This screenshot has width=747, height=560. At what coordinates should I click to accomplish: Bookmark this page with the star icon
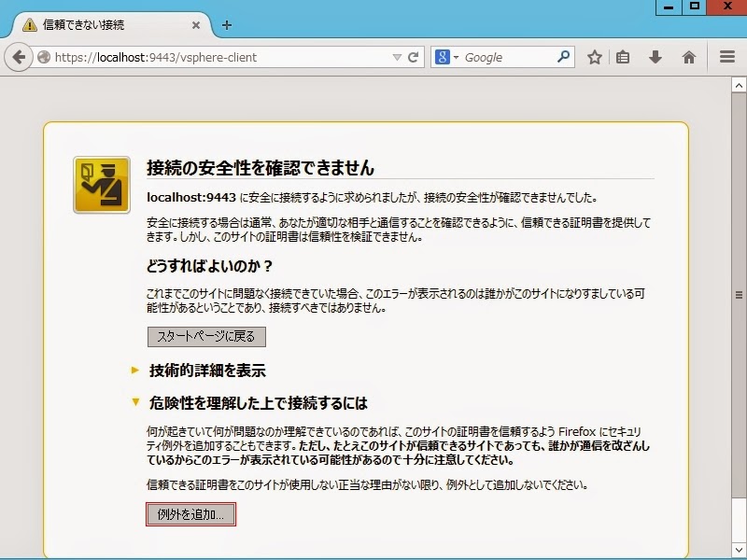pos(594,58)
